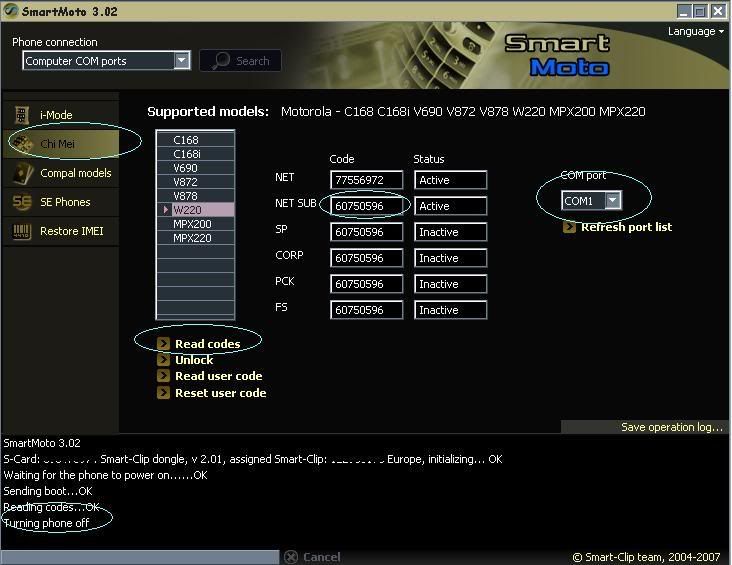
Task: Click the SE Phones icon
Action: click(22, 202)
